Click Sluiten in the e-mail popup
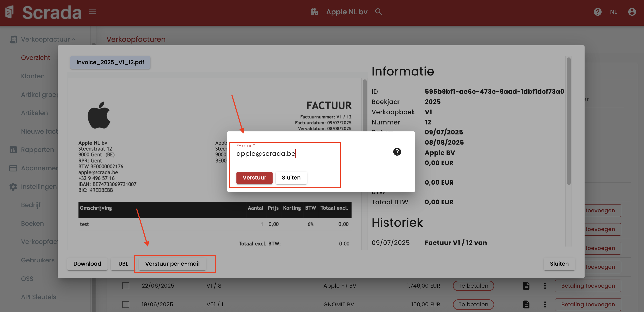The width and height of the screenshot is (644, 312). 291,178
